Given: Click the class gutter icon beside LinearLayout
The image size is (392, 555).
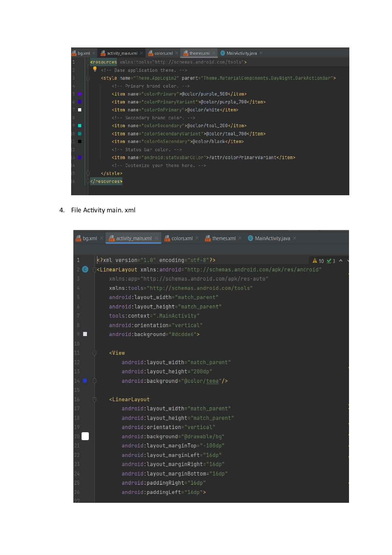Looking at the screenshot, I should click(85, 269).
